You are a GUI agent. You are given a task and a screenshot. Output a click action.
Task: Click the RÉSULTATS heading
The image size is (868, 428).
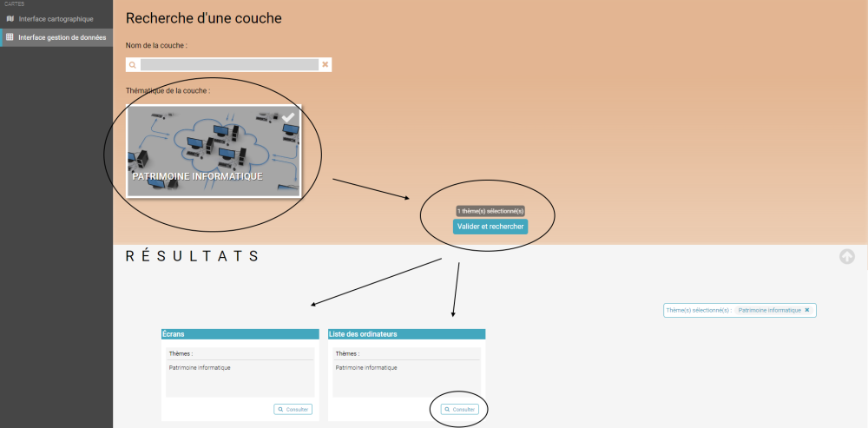point(193,256)
